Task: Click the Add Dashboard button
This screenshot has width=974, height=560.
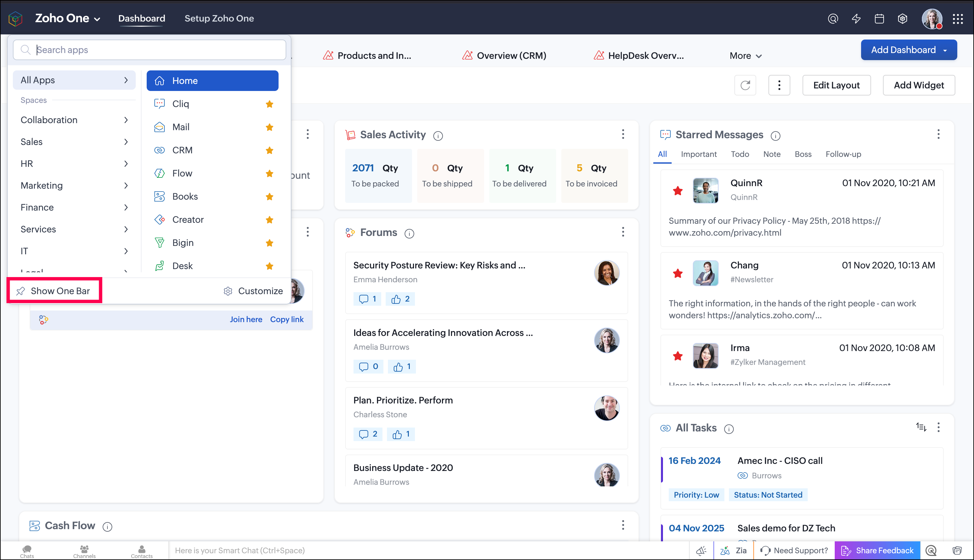Action: point(909,50)
